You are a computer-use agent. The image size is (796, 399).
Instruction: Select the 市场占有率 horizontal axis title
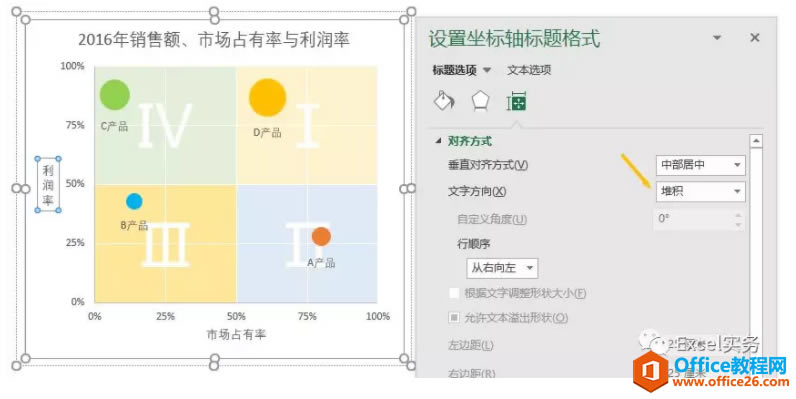[236, 334]
